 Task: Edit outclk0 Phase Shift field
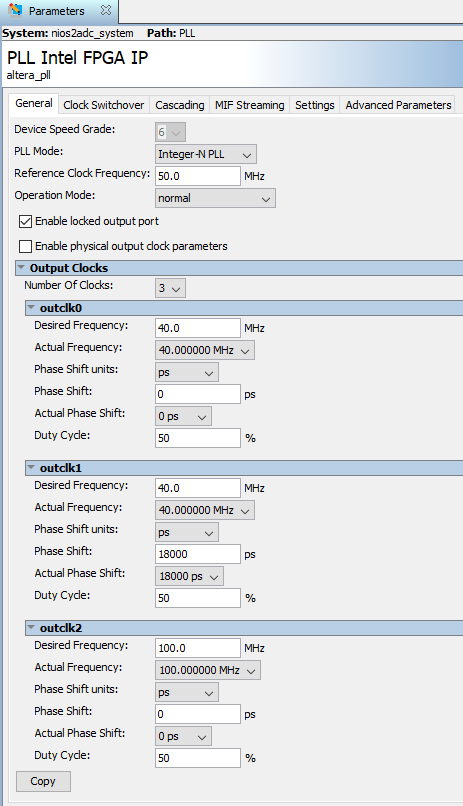(x=198, y=394)
